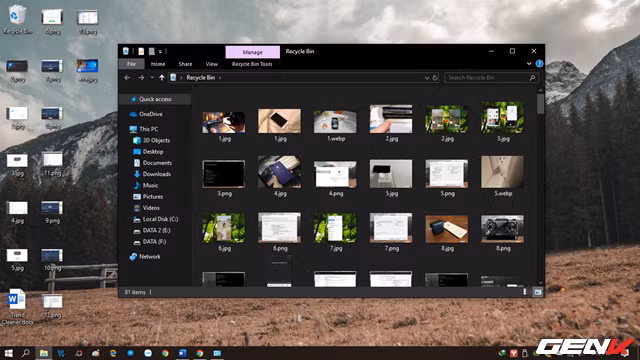Open the View ribbon tab
The height and width of the screenshot is (360, 640).
[211, 64]
